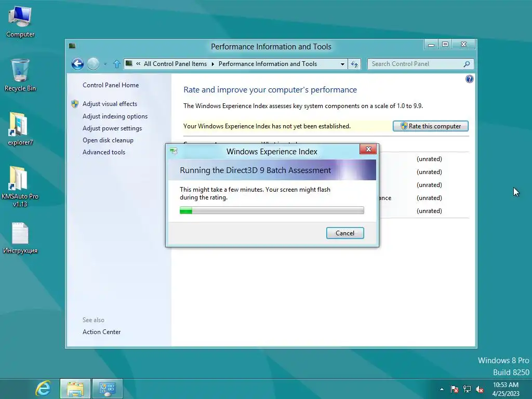Close the Performance Information and Tools window
532x399 pixels.
click(x=463, y=44)
